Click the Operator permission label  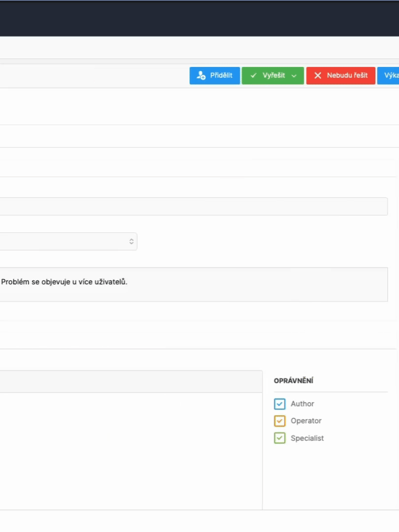(306, 421)
